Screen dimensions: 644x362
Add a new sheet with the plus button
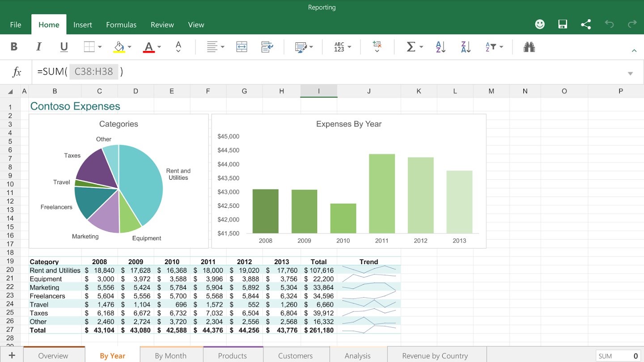(x=11, y=355)
